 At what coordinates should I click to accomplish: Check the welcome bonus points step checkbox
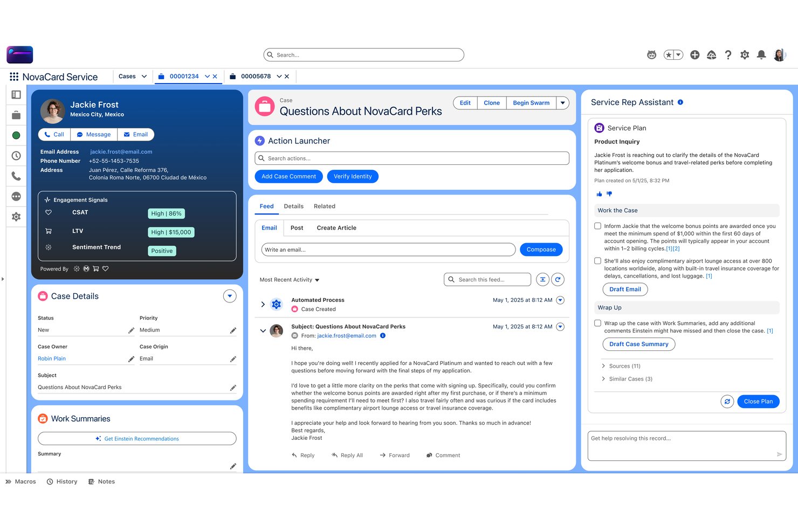click(597, 226)
